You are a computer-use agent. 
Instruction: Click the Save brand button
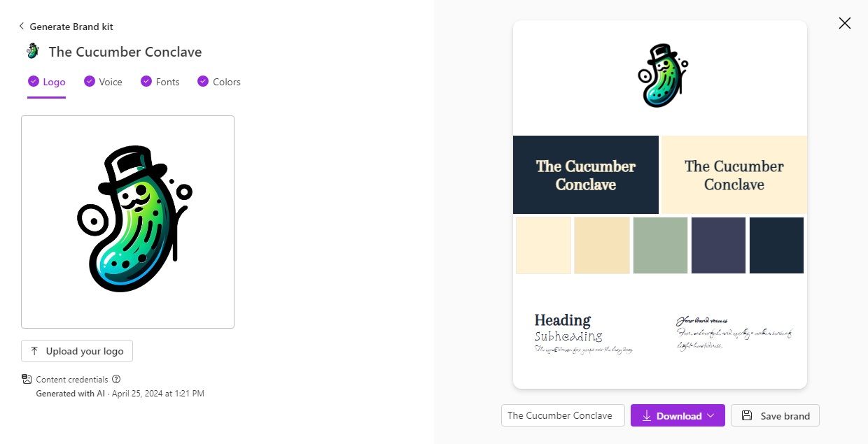tap(775, 415)
